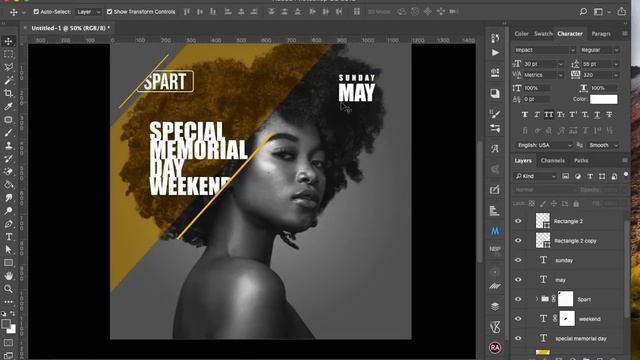Select the Eyedropper tool
Screen dimensions: 640x360
(8, 107)
